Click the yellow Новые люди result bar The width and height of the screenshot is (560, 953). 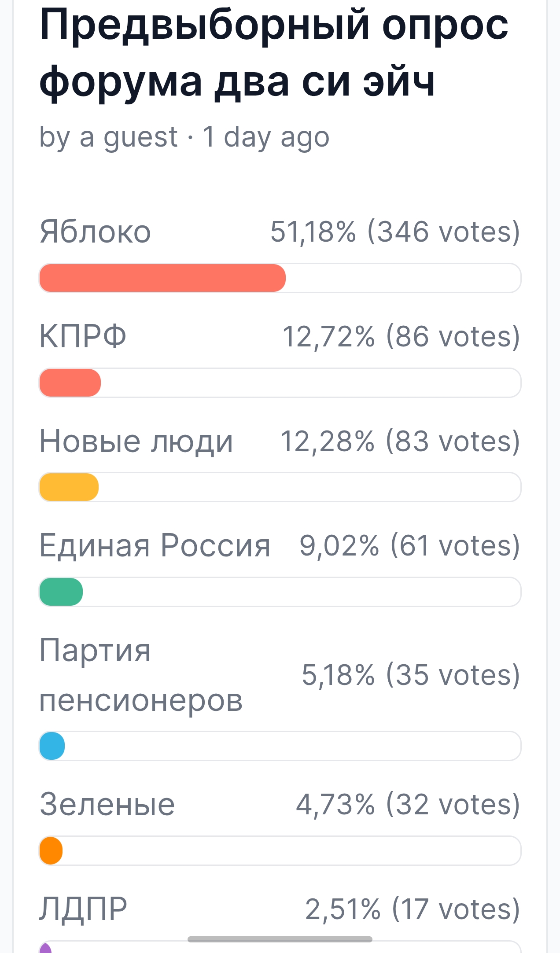69,487
